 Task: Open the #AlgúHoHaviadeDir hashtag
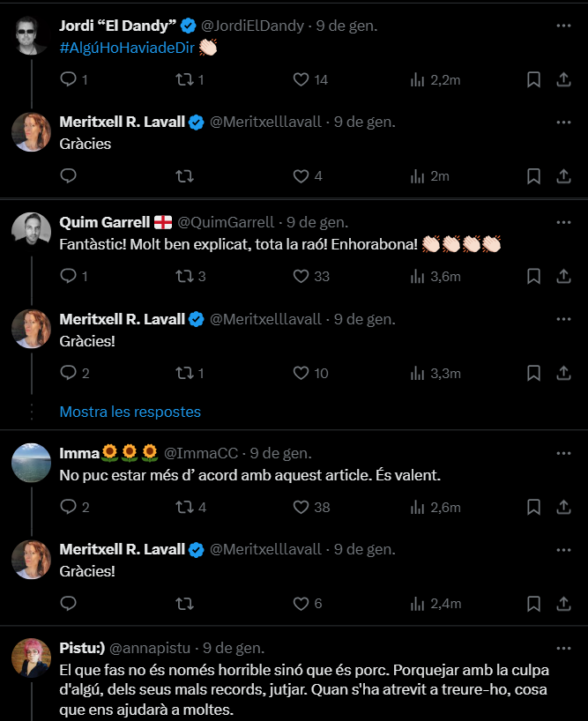point(128,47)
